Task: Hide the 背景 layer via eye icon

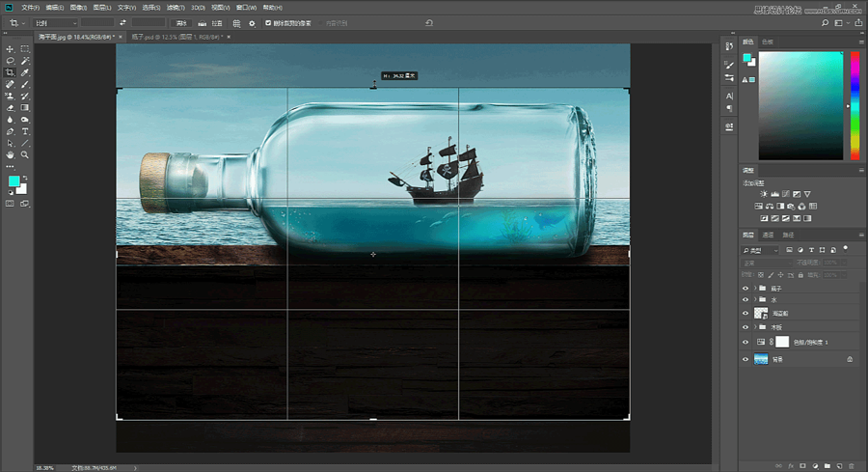Action: [746, 359]
